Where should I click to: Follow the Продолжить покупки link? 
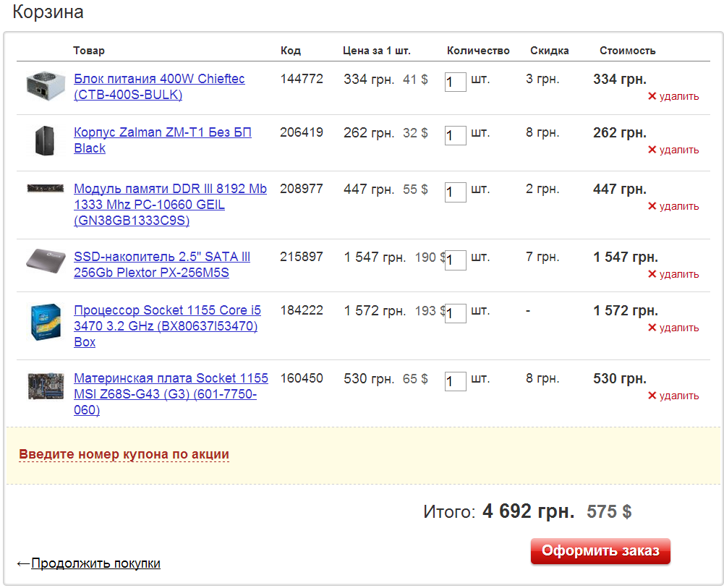95,563
